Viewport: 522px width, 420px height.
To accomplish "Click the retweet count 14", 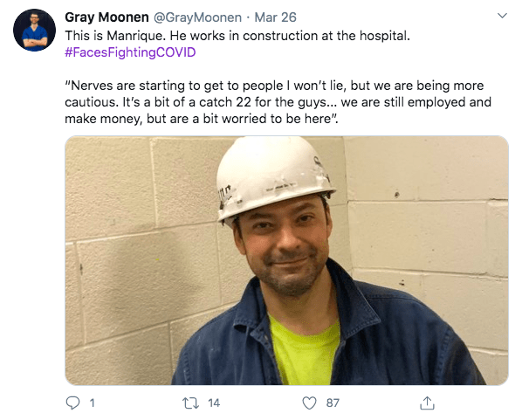I will coord(214,403).
